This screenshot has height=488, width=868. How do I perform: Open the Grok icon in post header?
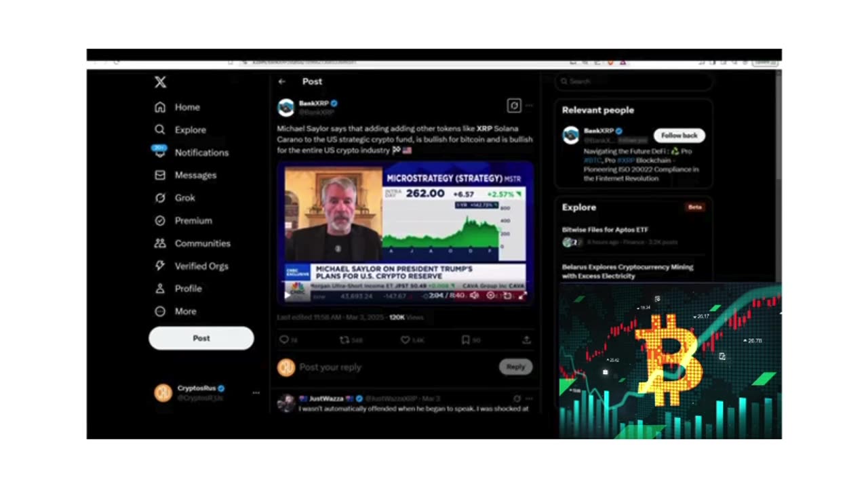(514, 105)
